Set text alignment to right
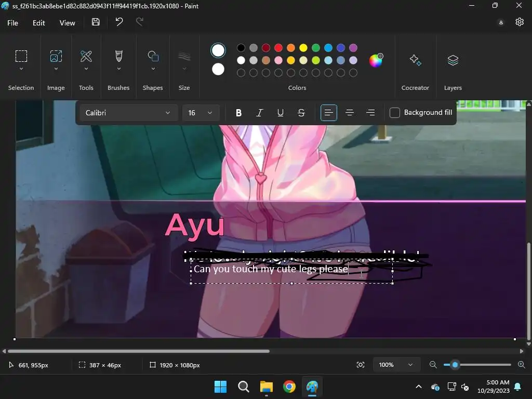532x399 pixels. point(370,113)
